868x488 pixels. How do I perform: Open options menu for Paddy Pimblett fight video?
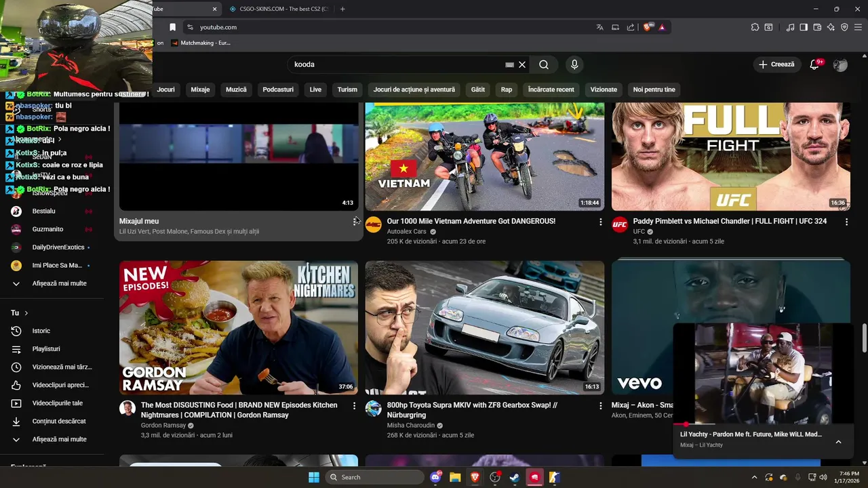846,222
